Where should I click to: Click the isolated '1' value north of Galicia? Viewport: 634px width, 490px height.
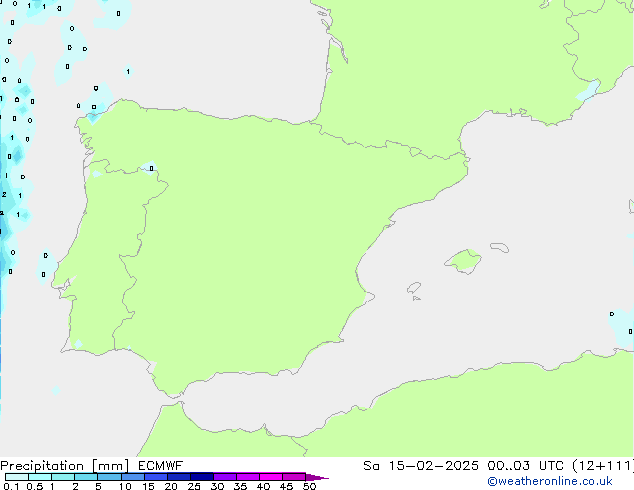128,72
